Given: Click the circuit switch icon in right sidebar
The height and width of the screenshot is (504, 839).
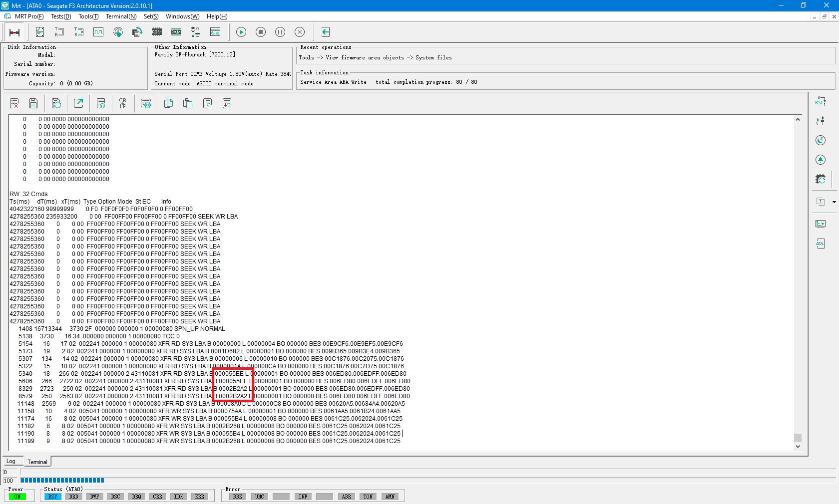Looking at the screenshot, I should pyautogui.click(x=821, y=121).
